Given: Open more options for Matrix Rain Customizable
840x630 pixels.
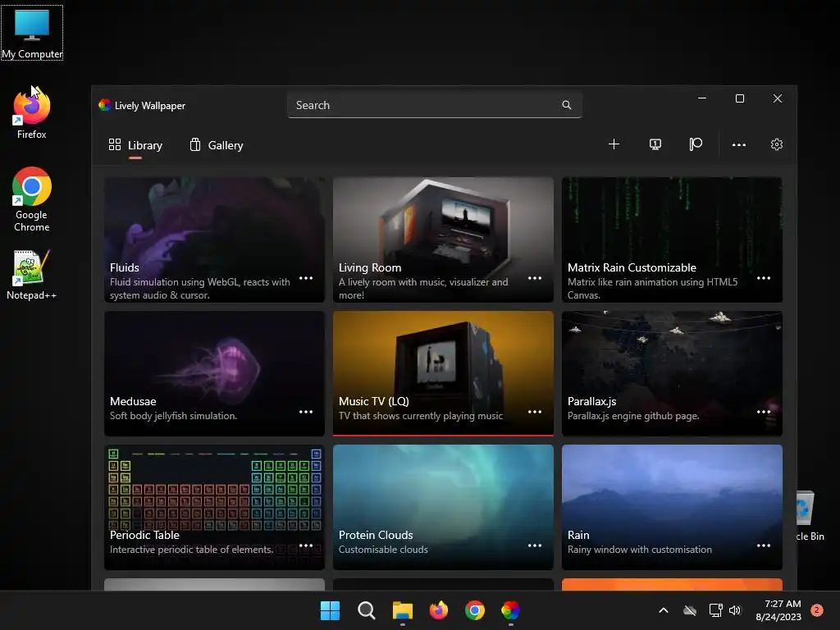Looking at the screenshot, I should coord(764,278).
